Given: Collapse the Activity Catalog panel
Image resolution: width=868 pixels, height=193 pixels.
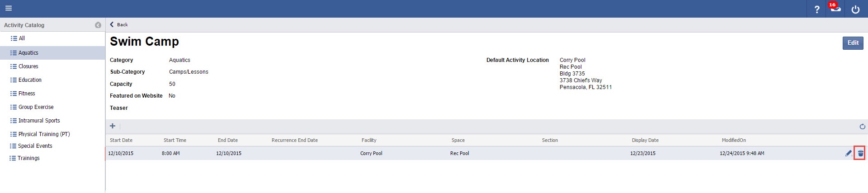Looking at the screenshot, I should 98,25.
